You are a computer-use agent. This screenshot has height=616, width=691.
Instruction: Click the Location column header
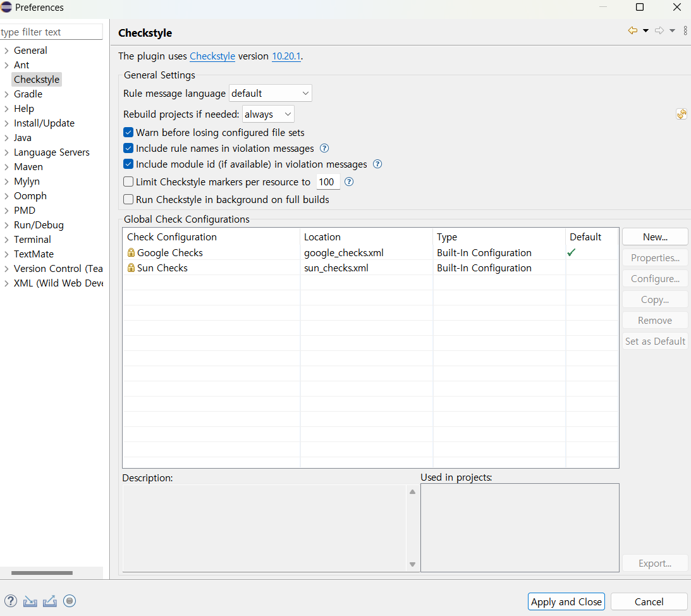[x=367, y=237]
